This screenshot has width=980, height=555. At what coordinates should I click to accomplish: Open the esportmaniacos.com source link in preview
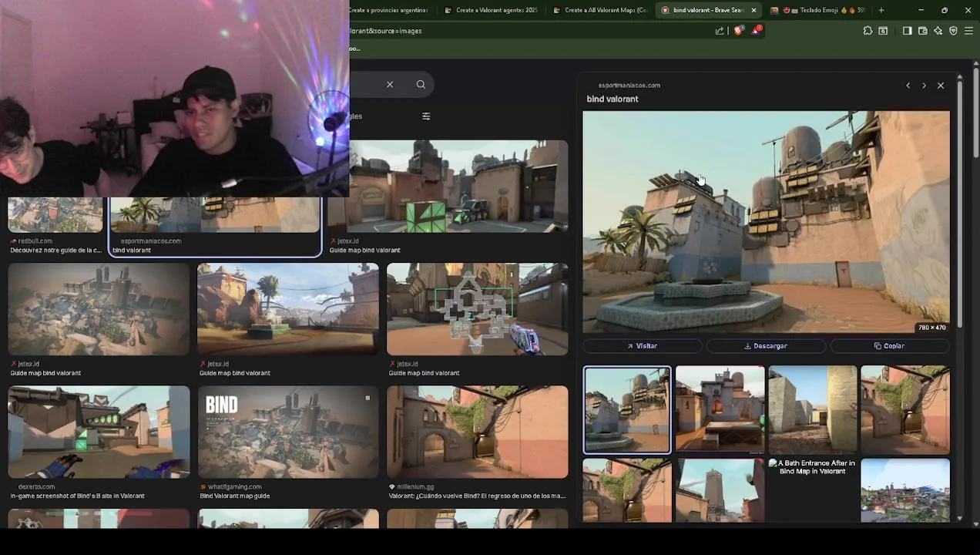coord(629,86)
